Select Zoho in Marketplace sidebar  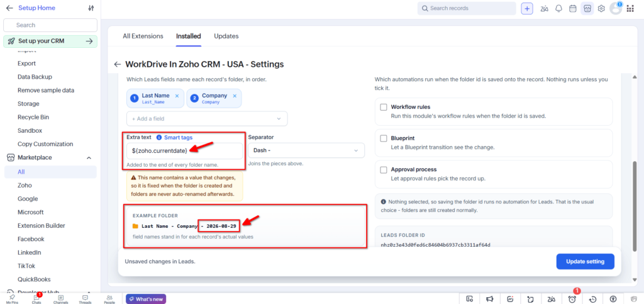(25, 185)
